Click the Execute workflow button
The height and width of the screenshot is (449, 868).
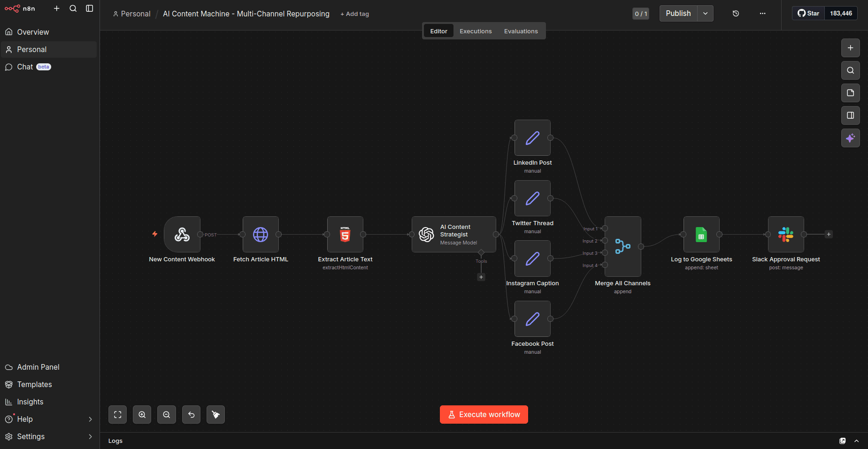484,414
